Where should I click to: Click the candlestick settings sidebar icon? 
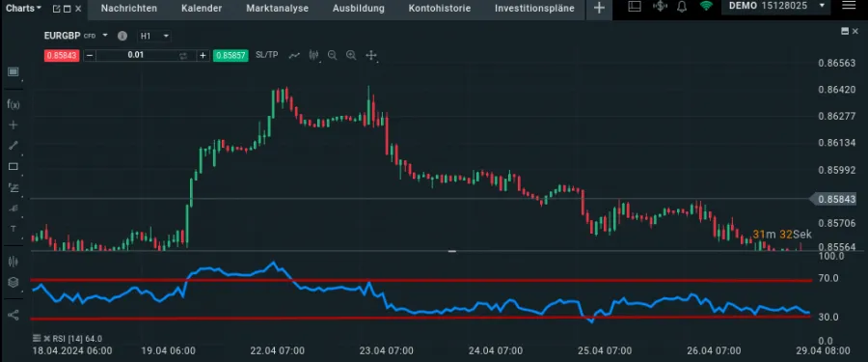(14, 262)
